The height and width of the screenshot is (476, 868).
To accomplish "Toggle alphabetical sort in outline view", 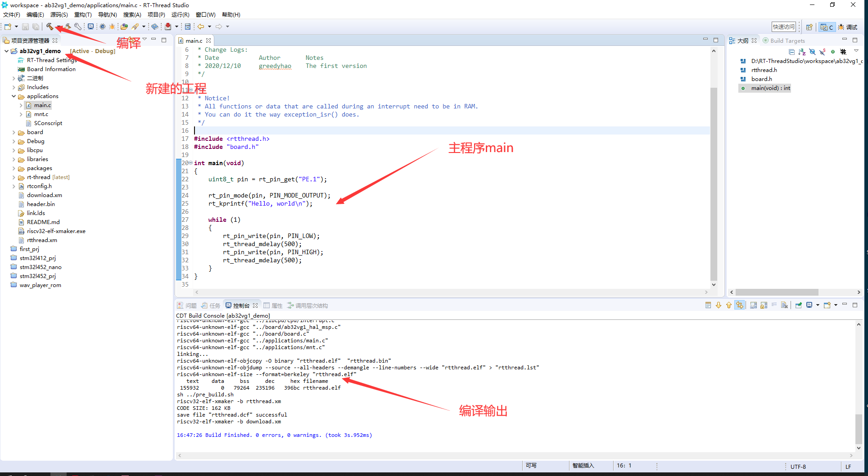I will point(802,52).
